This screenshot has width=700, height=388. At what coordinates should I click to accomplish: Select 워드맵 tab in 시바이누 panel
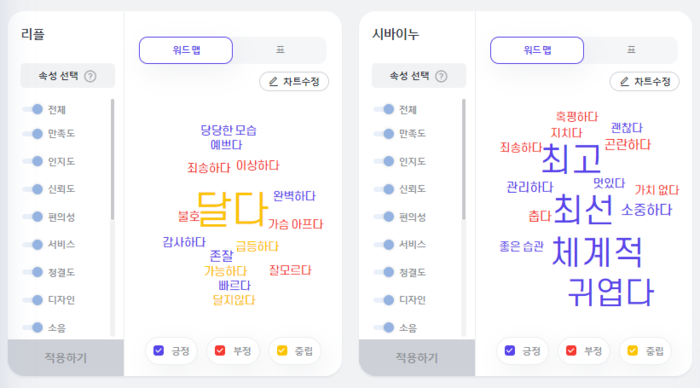coord(537,50)
